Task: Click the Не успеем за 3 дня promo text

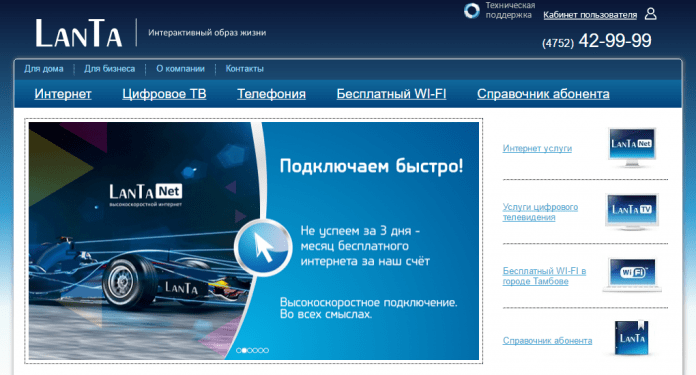Action: click(365, 246)
